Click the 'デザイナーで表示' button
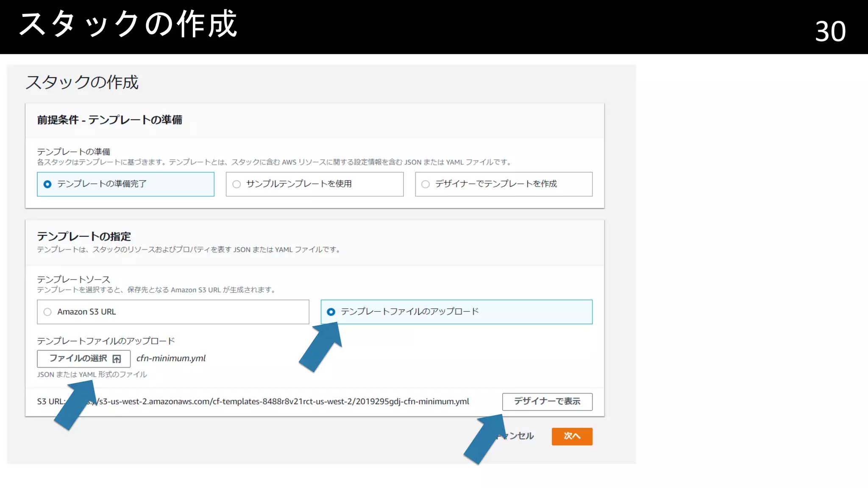The height and width of the screenshot is (488, 868). (547, 402)
